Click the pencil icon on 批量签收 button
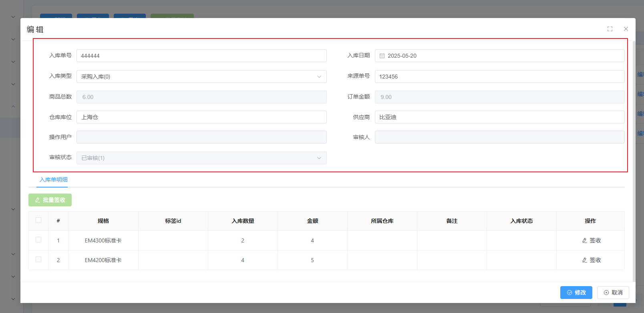Screen dimensions: 644x313 pyautogui.click(x=38, y=200)
